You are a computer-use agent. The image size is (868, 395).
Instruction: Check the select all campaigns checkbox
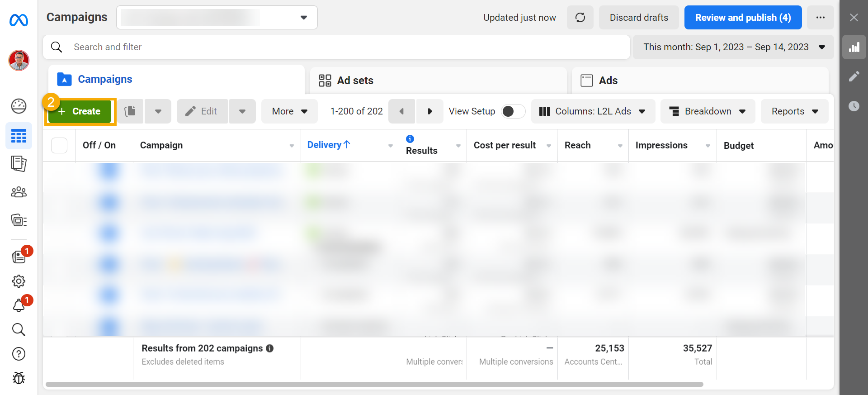pos(59,145)
